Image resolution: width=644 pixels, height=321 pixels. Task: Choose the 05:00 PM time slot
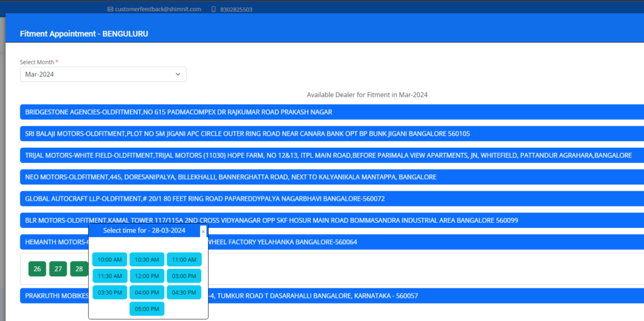(x=147, y=308)
